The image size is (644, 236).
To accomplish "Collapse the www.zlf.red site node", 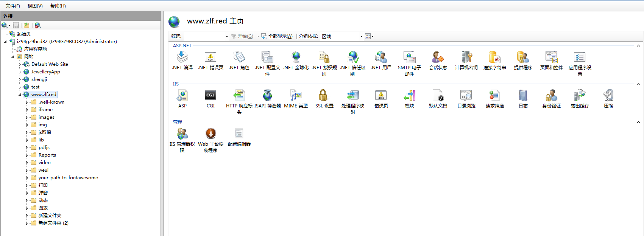I will 20,95.
